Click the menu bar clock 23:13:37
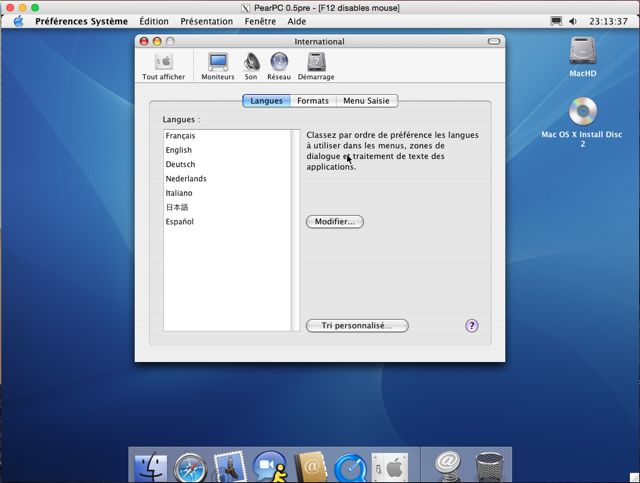The width and height of the screenshot is (640, 483). click(x=608, y=21)
